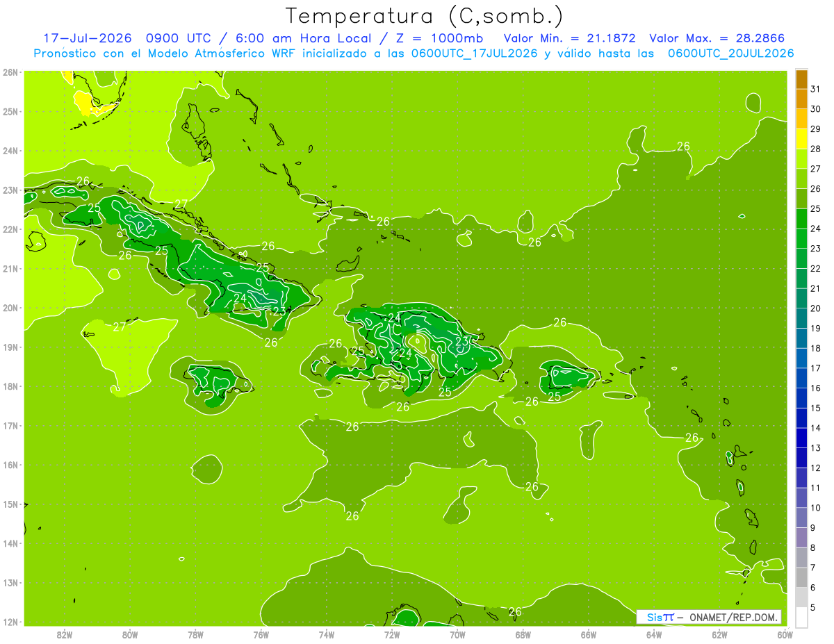
Task: Select the yellow swatch between 28 and 29
Action: pyautogui.click(x=801, y=140)
